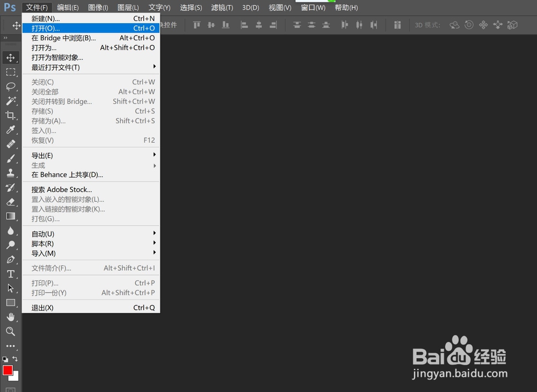Screen dimensions: 537x392
Task: Click auto-align layers icon
Action: point(397,25)
